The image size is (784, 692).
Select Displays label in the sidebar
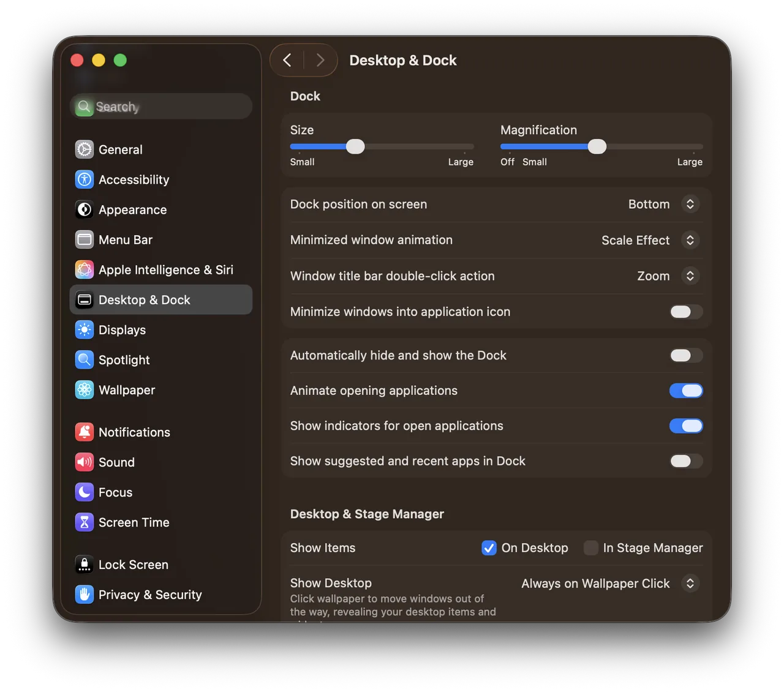(123, 330)
